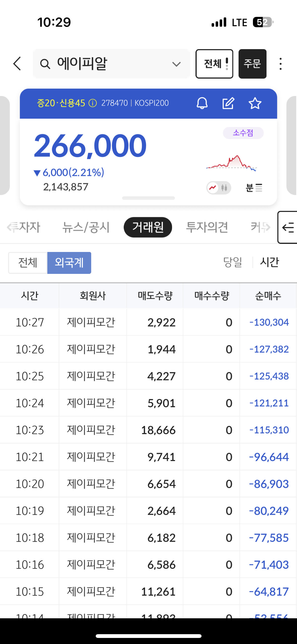Image resolution: width=297 pixels, height=644 pixels.
Task: Tap the search magnifier icon
Action: [x=45, y=64]
